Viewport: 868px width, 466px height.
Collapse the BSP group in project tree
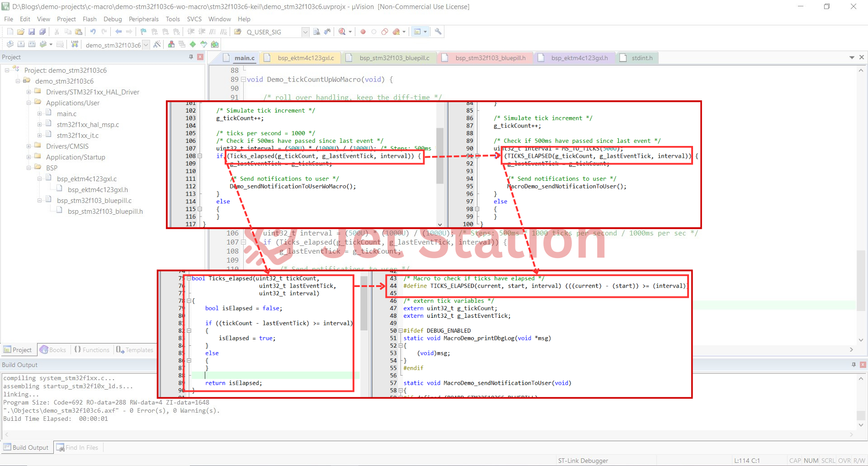click(x=28, y=168)
